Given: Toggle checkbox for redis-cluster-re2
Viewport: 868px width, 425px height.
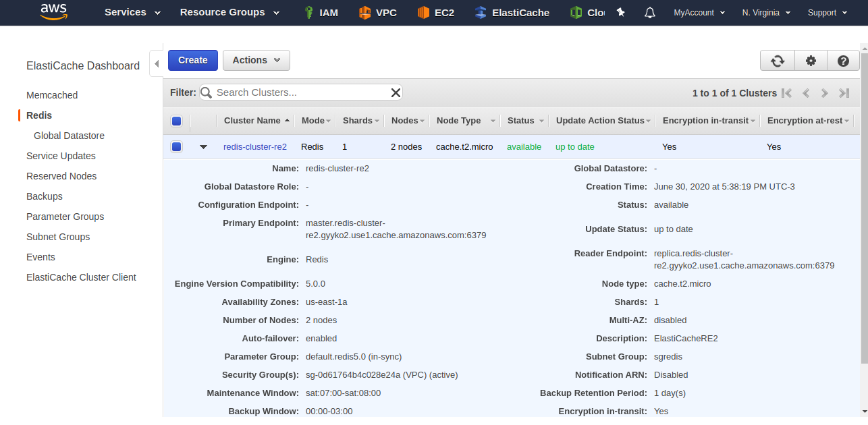Looking at the screenshot, I should (177, 146).
